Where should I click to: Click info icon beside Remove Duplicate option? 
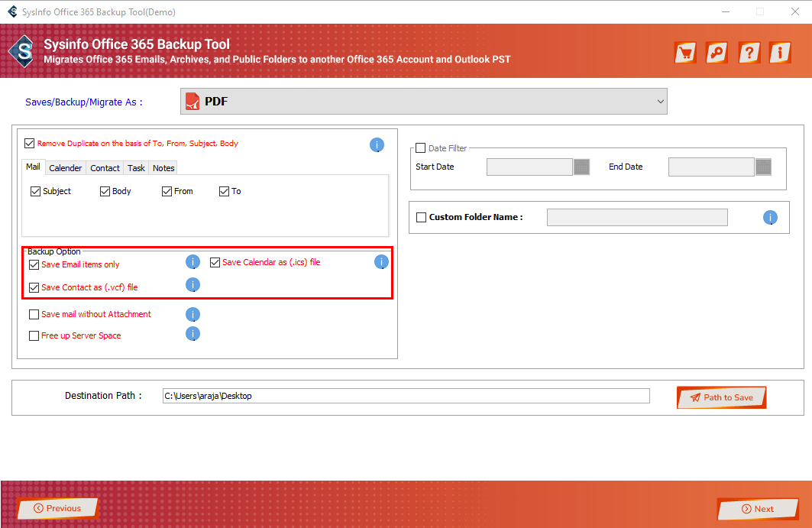point(377,145)
